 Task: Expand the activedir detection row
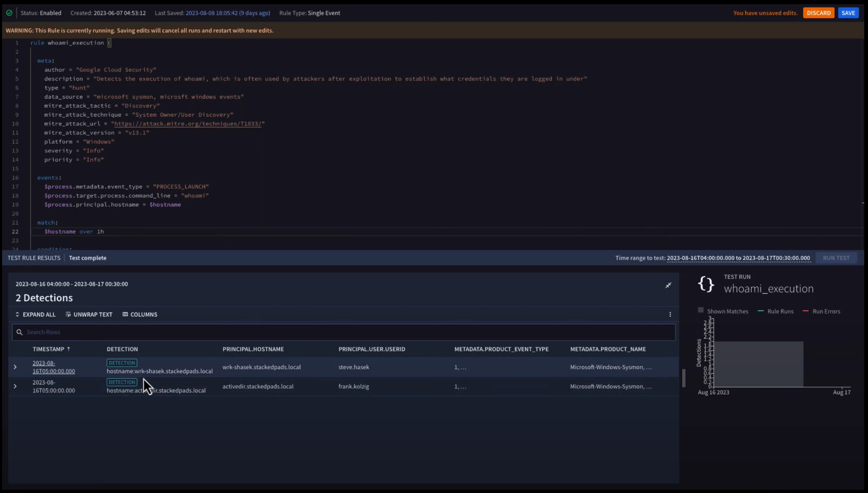pyautogui.click(x=15, y=386)
